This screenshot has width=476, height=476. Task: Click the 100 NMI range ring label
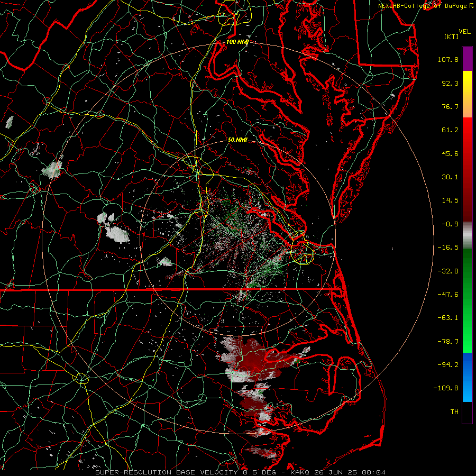coord(237,42)
